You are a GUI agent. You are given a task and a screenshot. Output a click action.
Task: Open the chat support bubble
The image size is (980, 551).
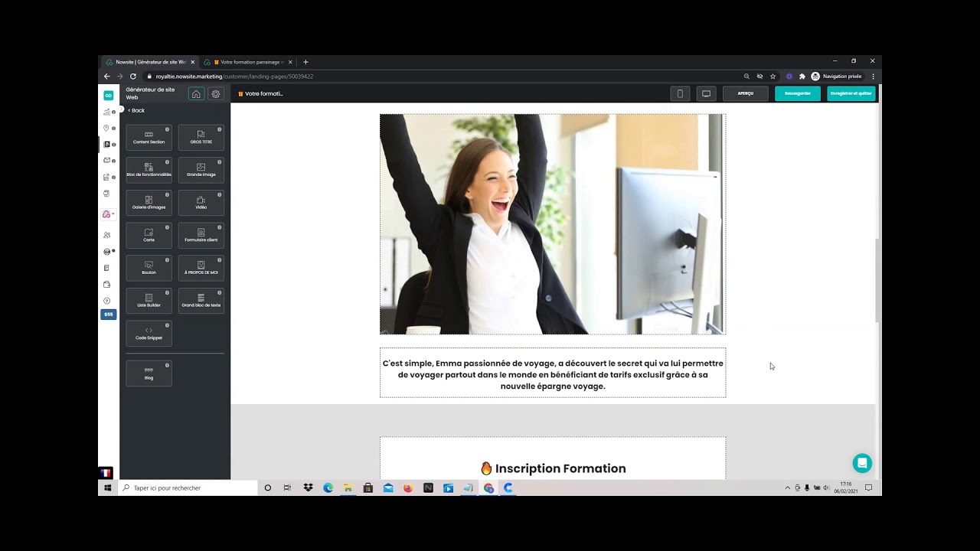tap(862, 463)
